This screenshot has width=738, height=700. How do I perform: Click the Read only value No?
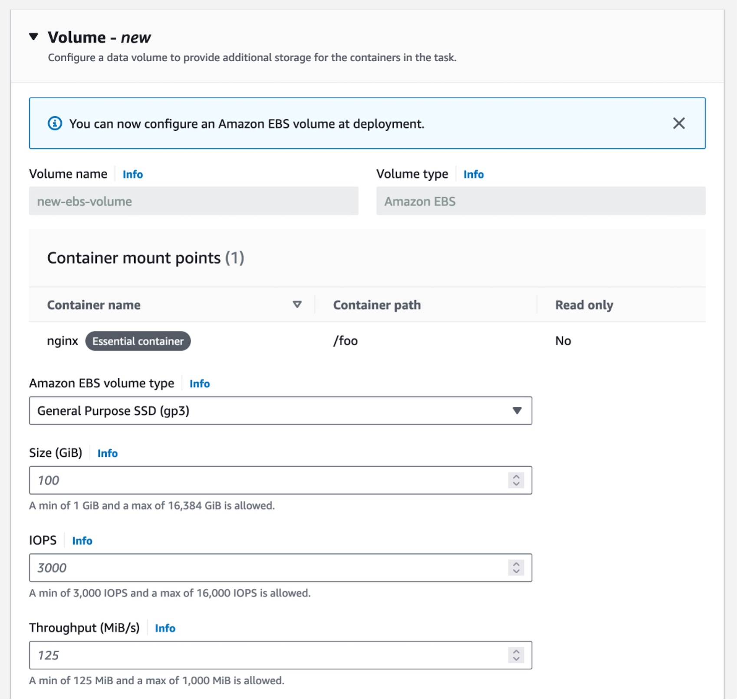(563, 341)
